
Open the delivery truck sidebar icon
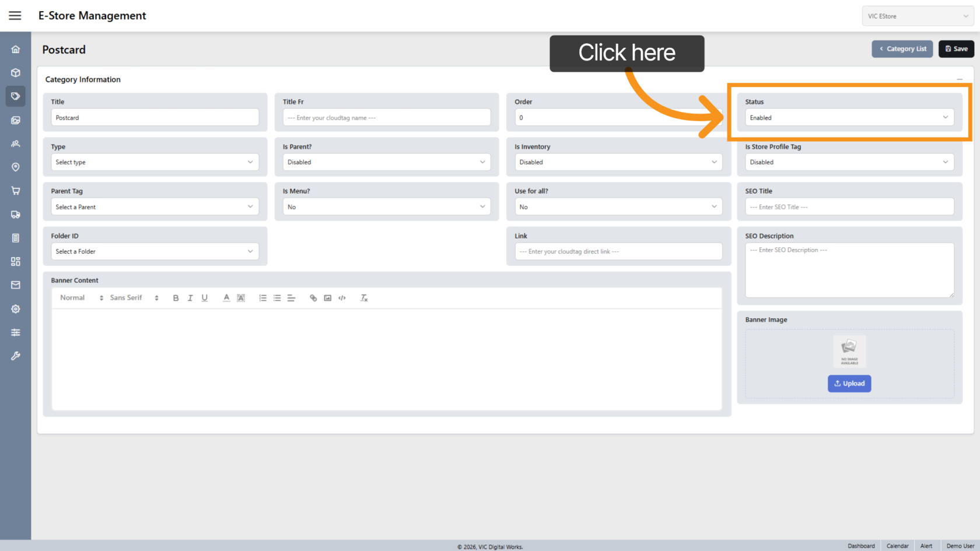[x=16, y=215]
